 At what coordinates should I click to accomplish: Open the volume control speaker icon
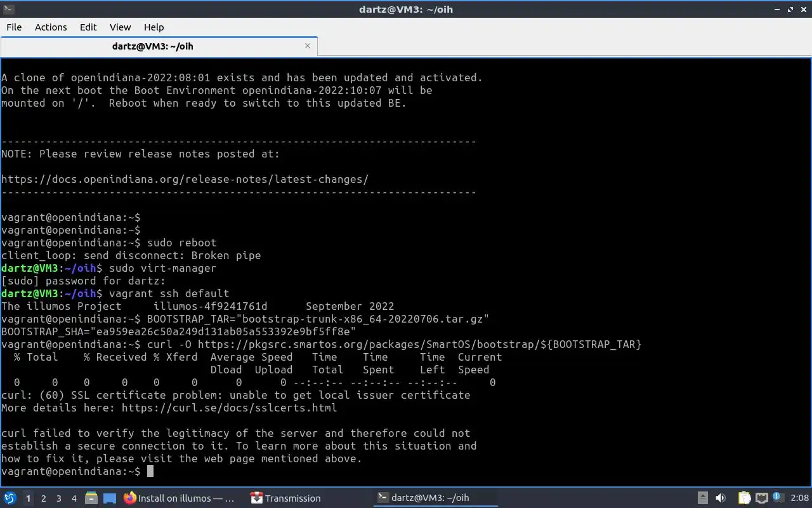tap(721, 498)
